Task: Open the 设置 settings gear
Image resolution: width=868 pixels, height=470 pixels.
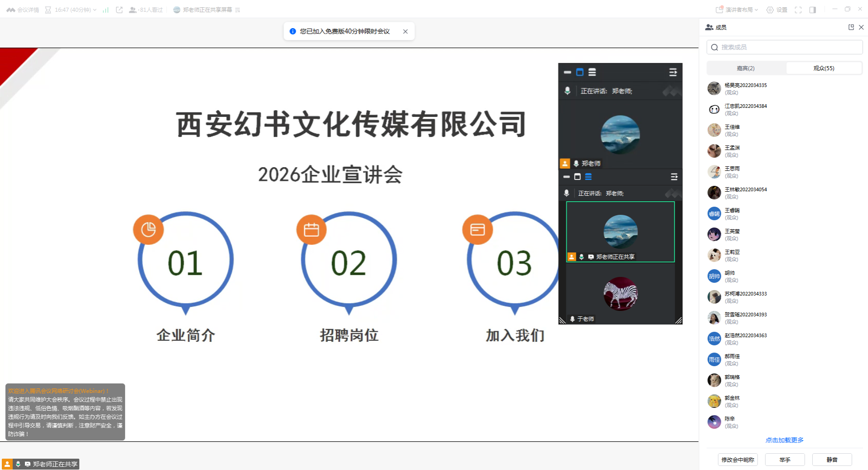Action: pyautogui.click(x=776, y=10)
